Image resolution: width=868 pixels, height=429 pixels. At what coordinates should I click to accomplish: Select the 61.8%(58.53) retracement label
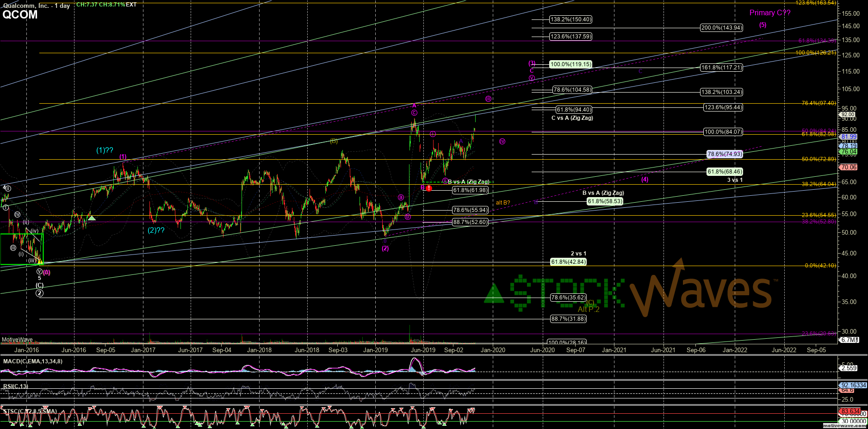[x=605, y=201]
